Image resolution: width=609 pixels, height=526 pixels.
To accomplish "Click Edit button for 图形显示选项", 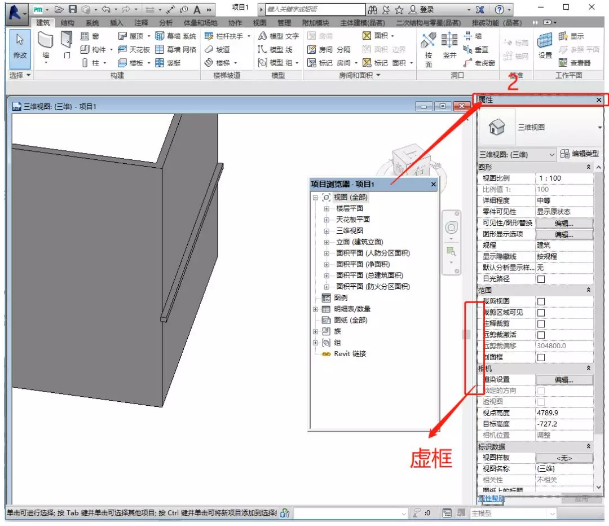I will [x=564, y=235].
